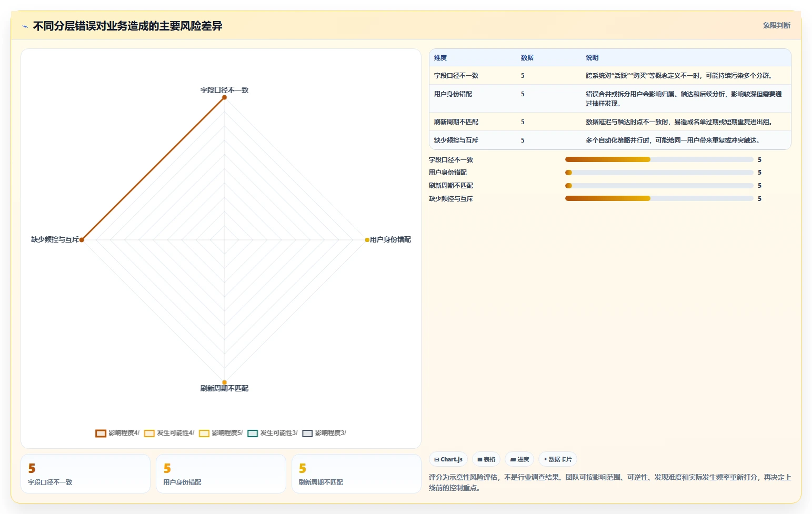The height and width of the screenshot is (514, 812).
Task: Click the value 5 after 缺少频控与互斥 progress bar
Action: click(x=759, y=199)
